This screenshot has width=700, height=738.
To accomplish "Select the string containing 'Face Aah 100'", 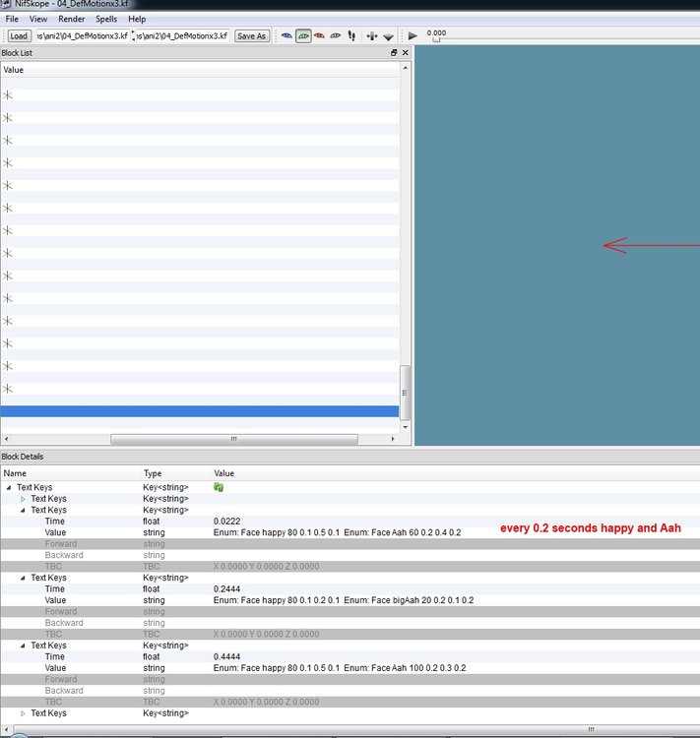I will coord(340,668).
